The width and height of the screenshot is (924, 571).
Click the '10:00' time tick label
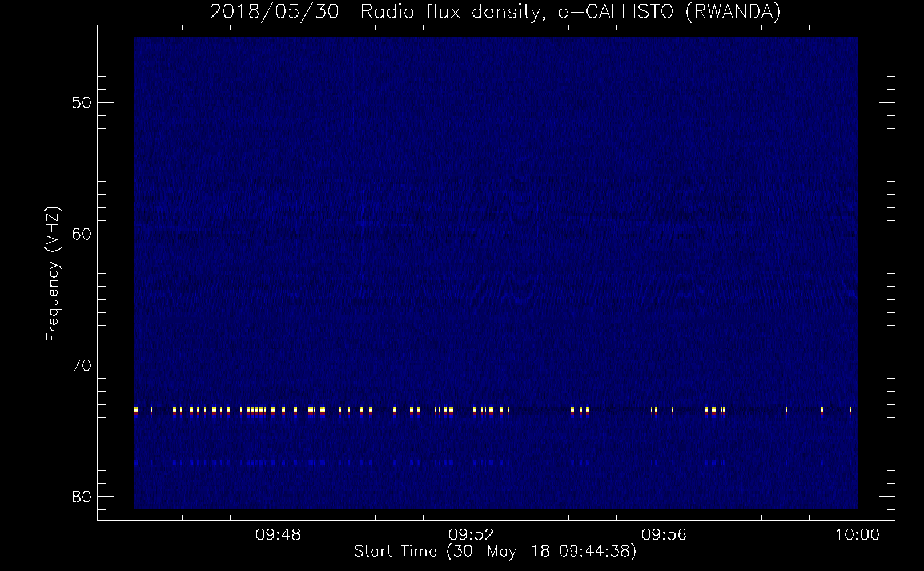(857, 536)
